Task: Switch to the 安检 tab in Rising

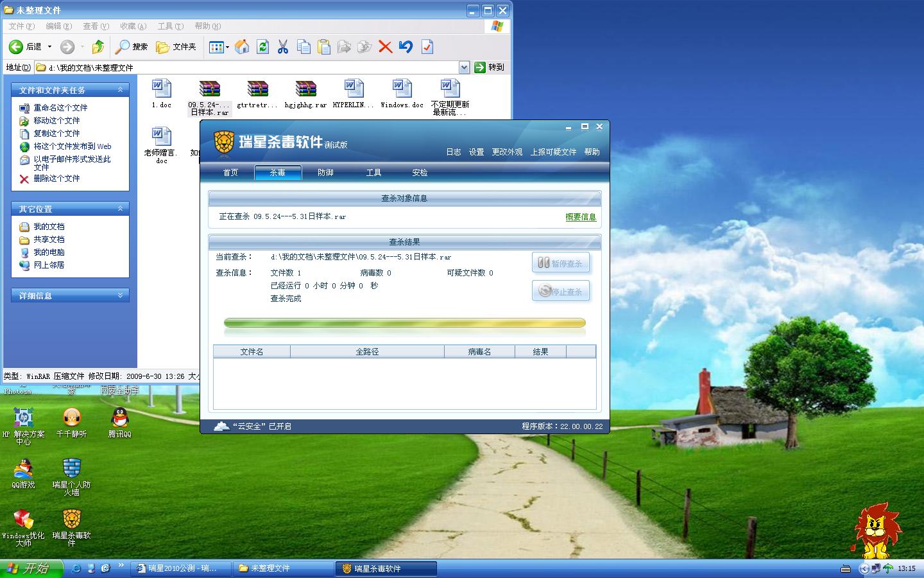Action: (x=420, y=172)
